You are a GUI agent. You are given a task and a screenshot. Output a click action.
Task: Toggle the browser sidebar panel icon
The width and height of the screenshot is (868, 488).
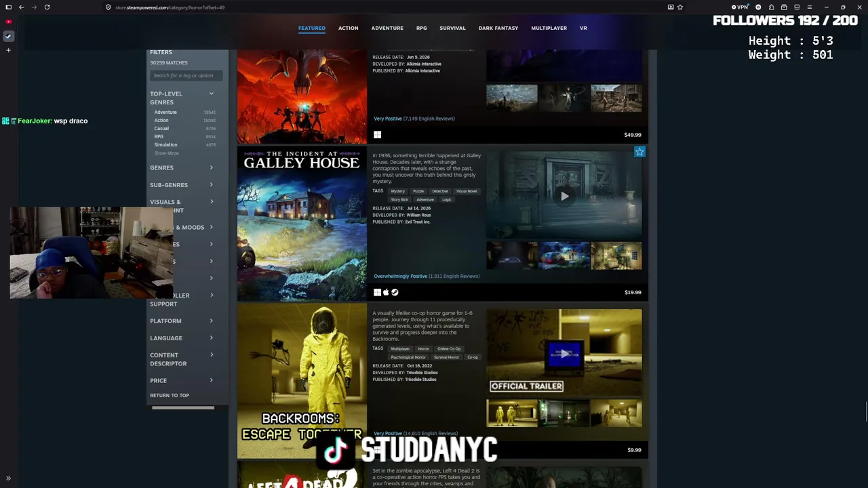[x=8, y=7]
